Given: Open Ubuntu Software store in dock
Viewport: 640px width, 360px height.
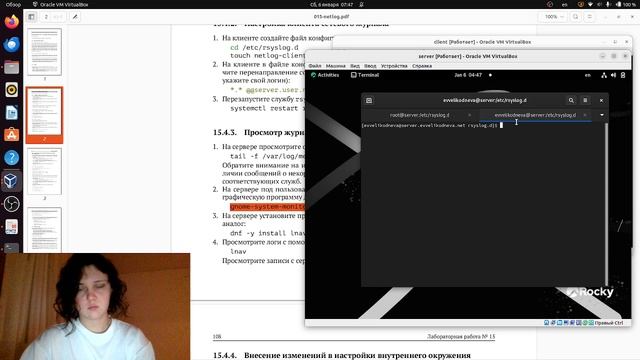Looking at the screenshot, I should click(x=11, y=135).
